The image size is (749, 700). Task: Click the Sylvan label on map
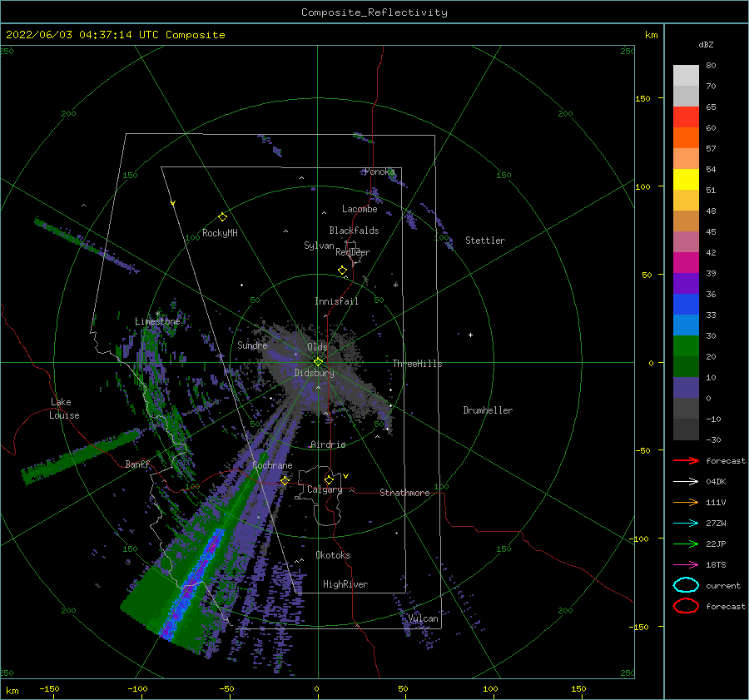pos(319,246)
